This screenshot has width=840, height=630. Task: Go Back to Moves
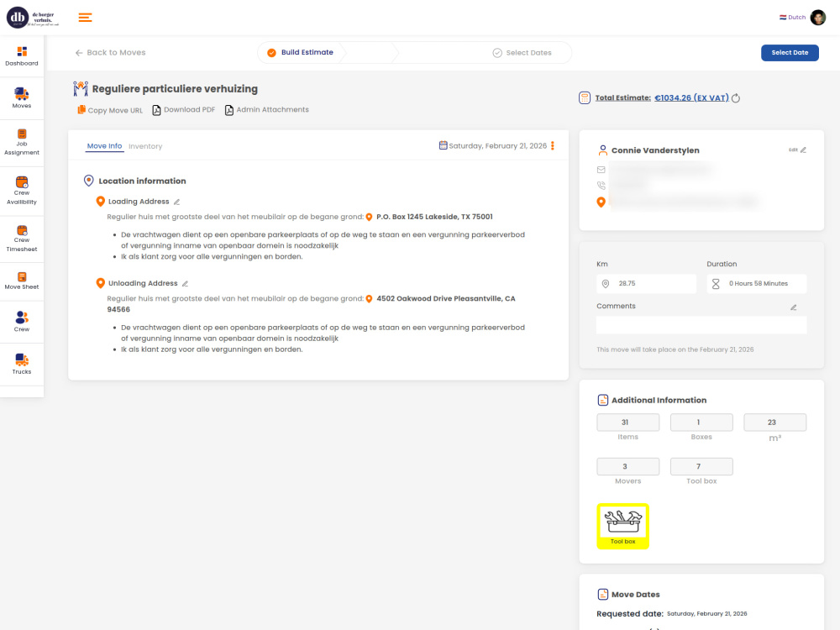point(110,52)
